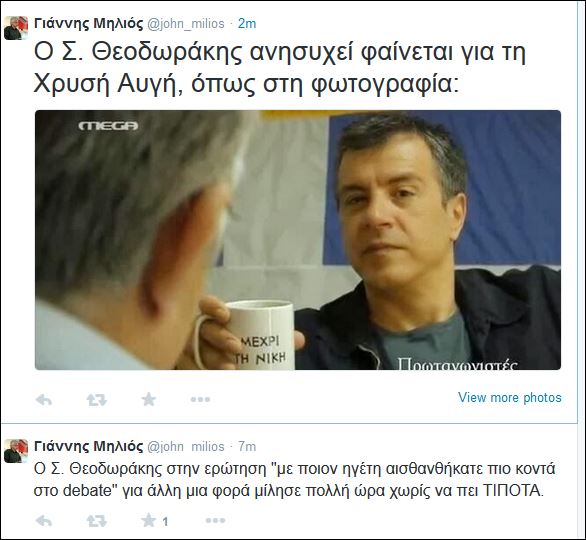The width and height of the screenshot is (586, 540).
Task: Open more options on the second tweet
Action: (216, 520)
